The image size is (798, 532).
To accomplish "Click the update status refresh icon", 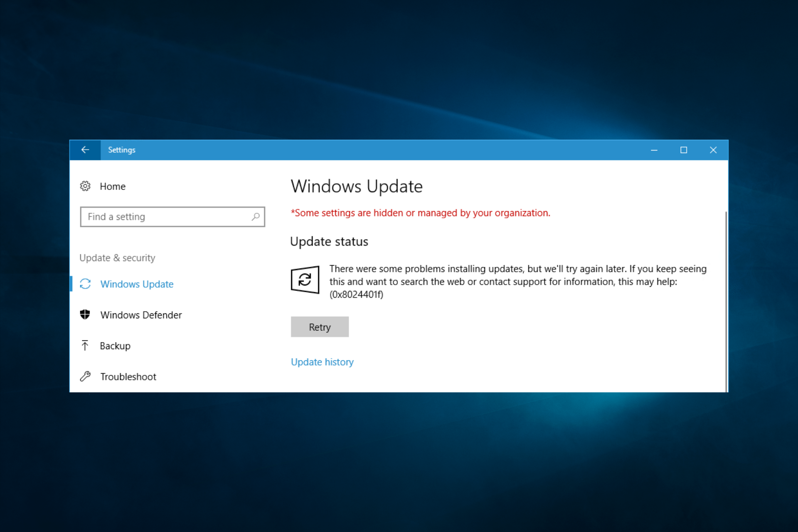I will click(305, 280).
